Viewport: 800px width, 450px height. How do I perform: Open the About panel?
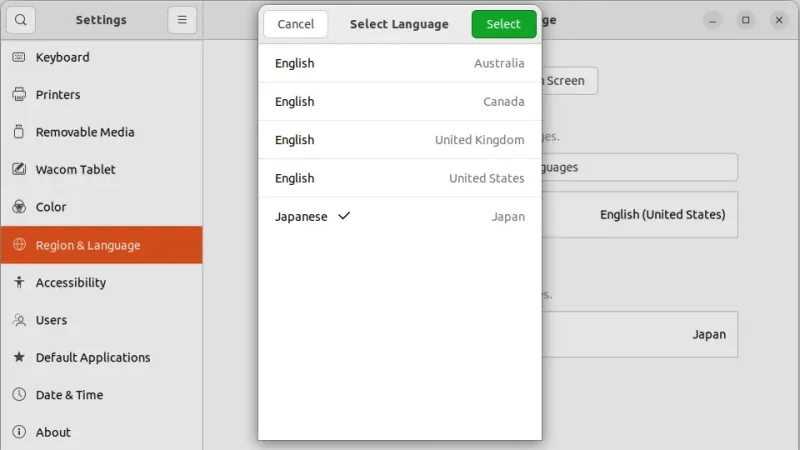[x=53, y=433]
